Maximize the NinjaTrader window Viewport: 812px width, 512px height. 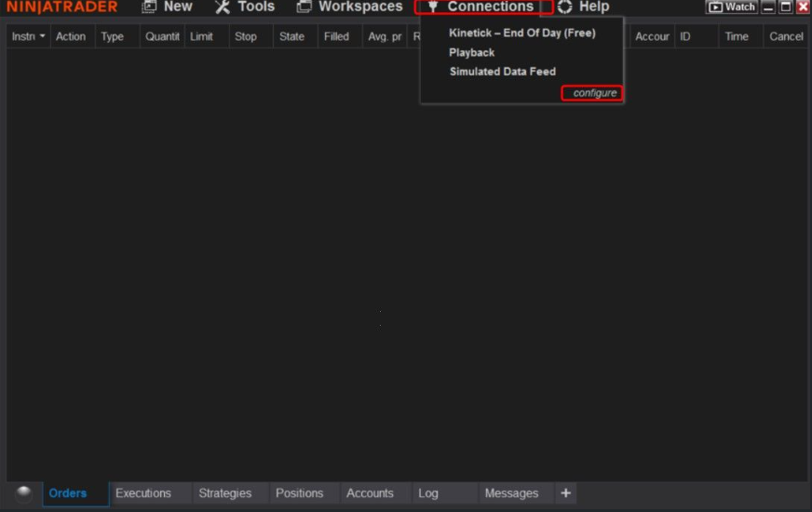click(786, 7)
